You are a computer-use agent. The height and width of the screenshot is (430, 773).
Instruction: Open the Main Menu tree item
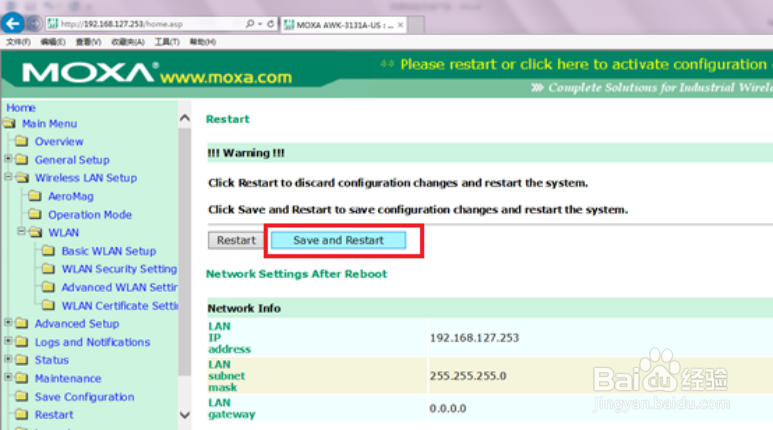(x=49, y=124)
